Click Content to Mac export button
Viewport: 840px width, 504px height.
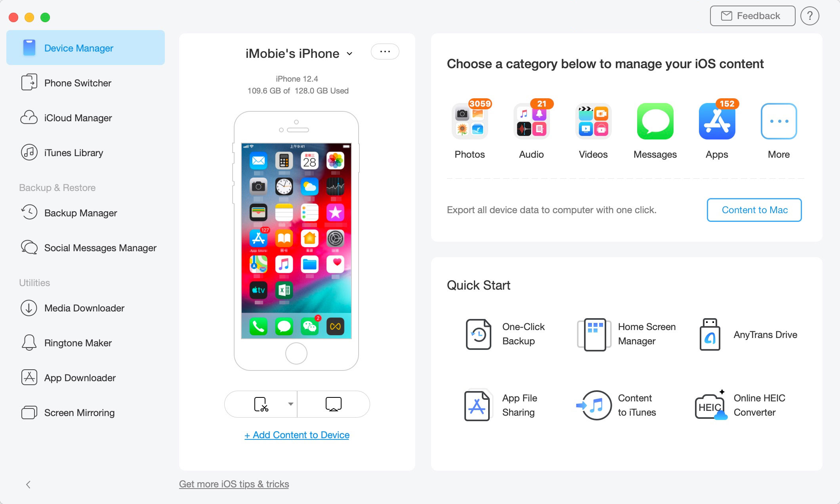(754, 209)
